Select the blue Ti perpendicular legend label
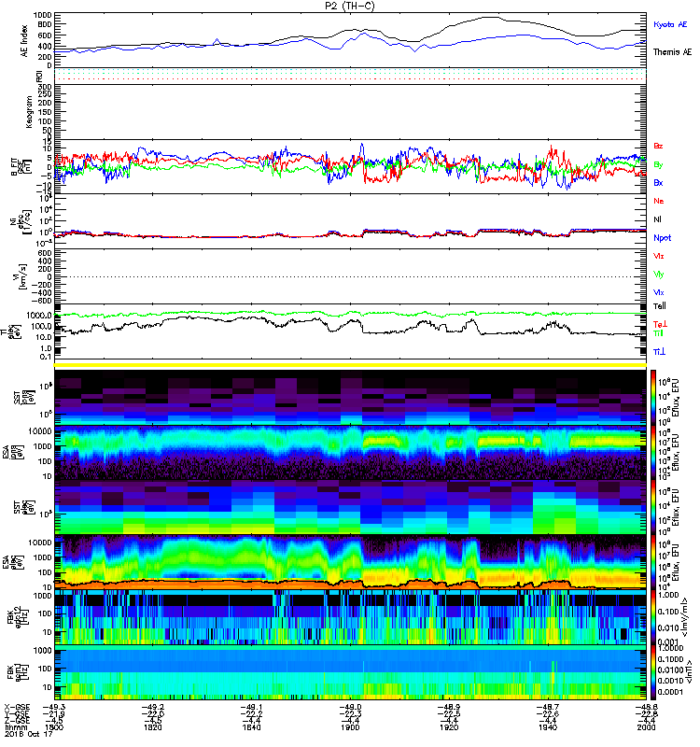Viewport: 700px width, 747px height. [659, 352]
